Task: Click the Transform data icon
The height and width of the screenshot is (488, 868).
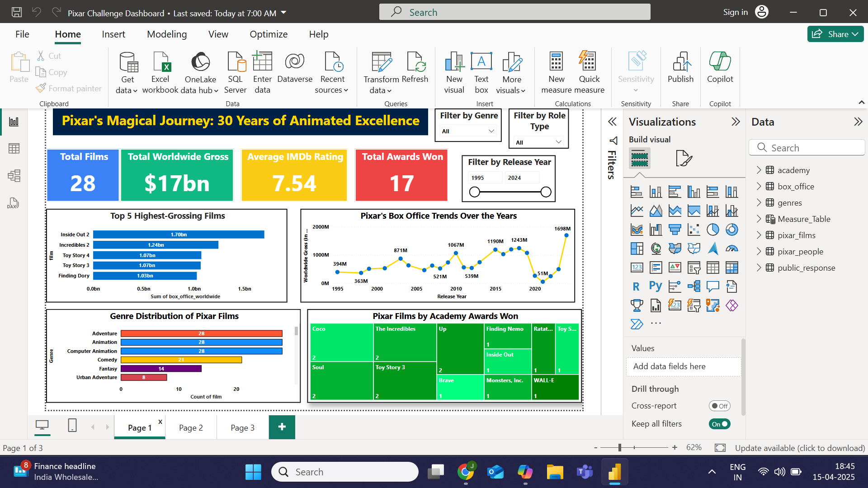Action: (381, 62)
